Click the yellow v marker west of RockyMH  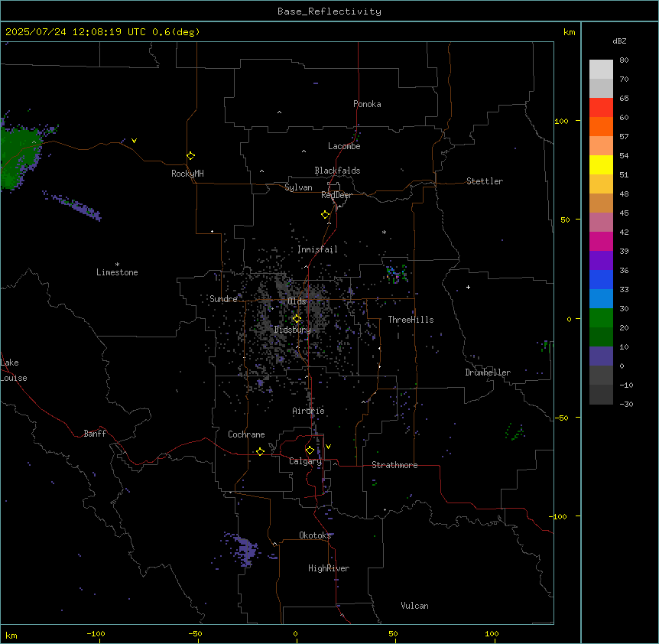pos(134,141)
